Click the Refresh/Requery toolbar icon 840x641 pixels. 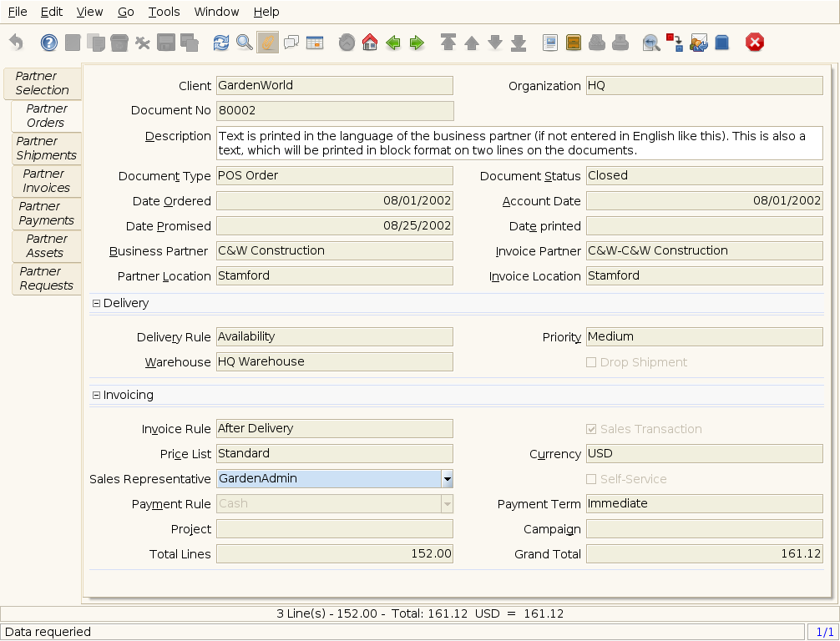[x=220, y=43]
